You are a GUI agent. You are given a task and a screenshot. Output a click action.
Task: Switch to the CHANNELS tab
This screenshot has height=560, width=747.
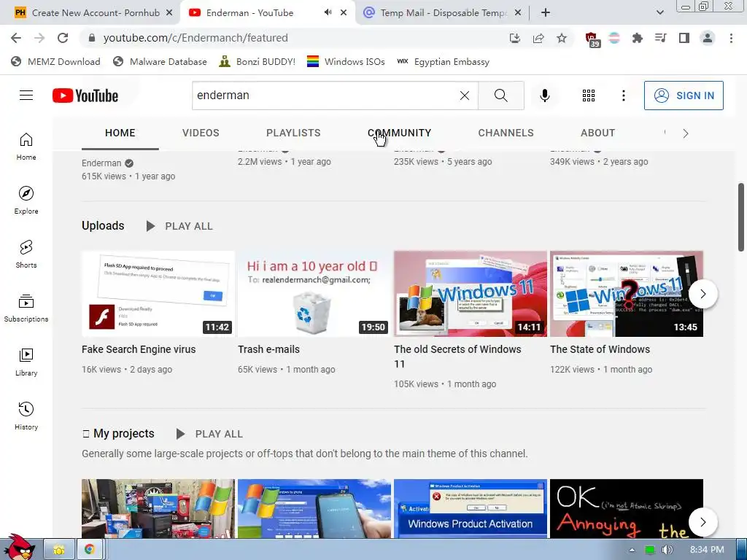pos(506,133)
